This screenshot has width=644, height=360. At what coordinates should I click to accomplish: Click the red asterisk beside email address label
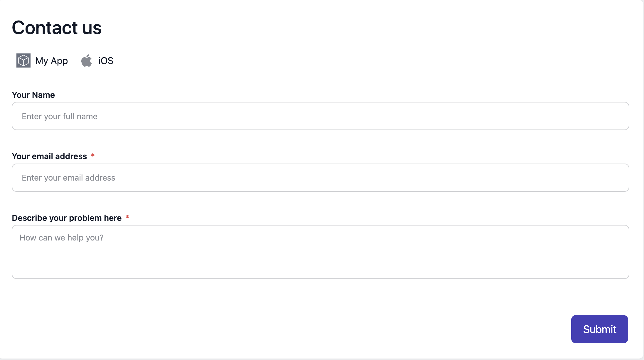93,155
